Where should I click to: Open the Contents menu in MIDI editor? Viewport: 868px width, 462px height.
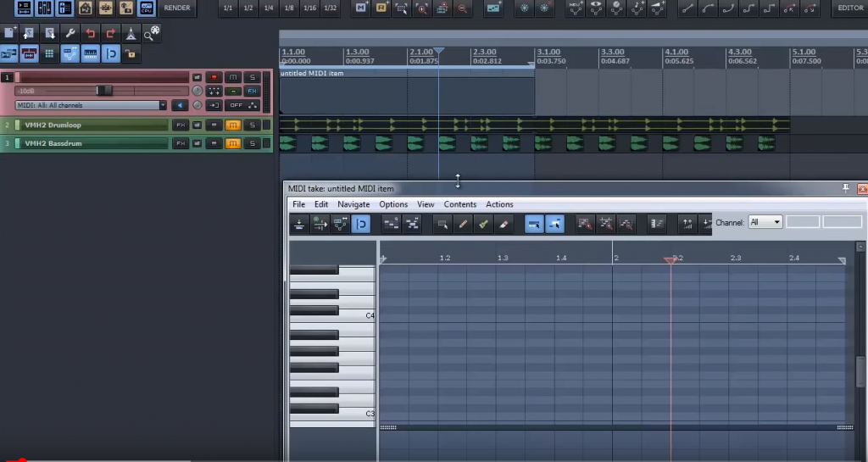pos(460,204)
